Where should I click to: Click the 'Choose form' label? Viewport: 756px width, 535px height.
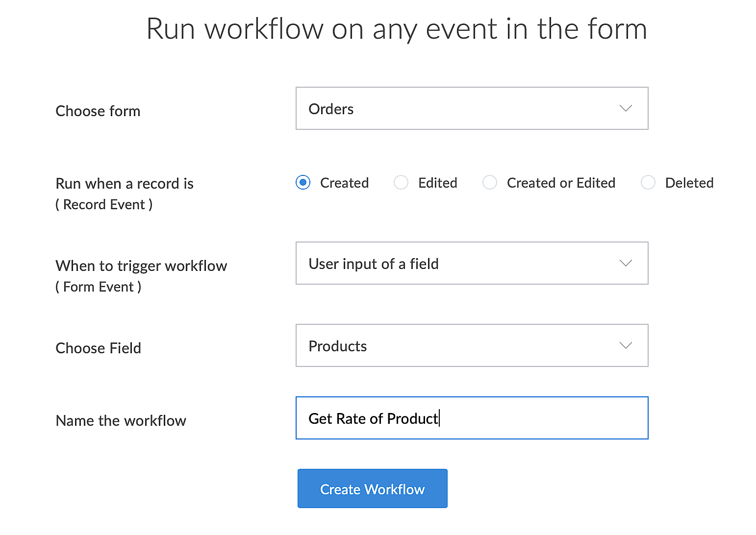pyautogui.click(x=98, y=111)
